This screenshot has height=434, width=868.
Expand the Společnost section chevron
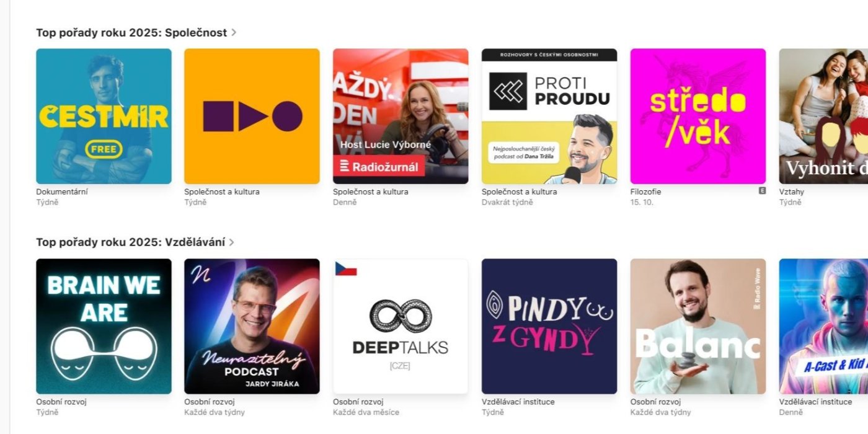click(234, 32)
